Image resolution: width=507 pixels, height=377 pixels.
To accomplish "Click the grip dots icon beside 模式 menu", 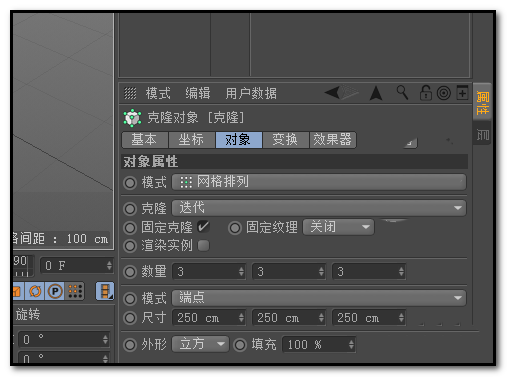I will point(130,93).
